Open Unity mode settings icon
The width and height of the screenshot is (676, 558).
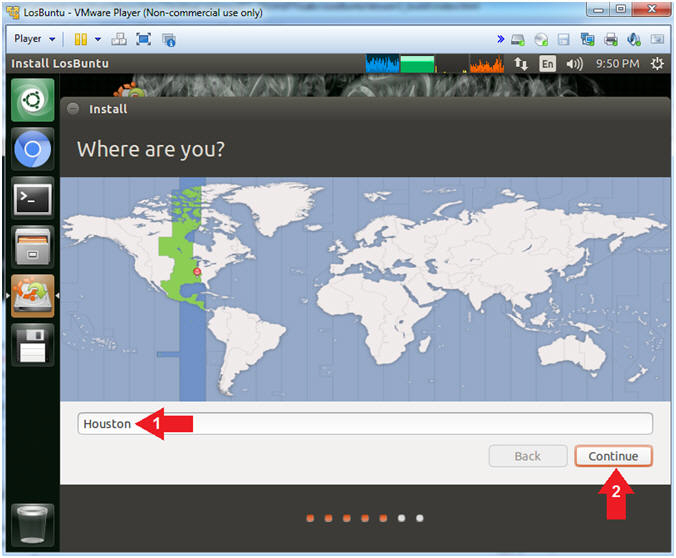[x=169, y=40]
